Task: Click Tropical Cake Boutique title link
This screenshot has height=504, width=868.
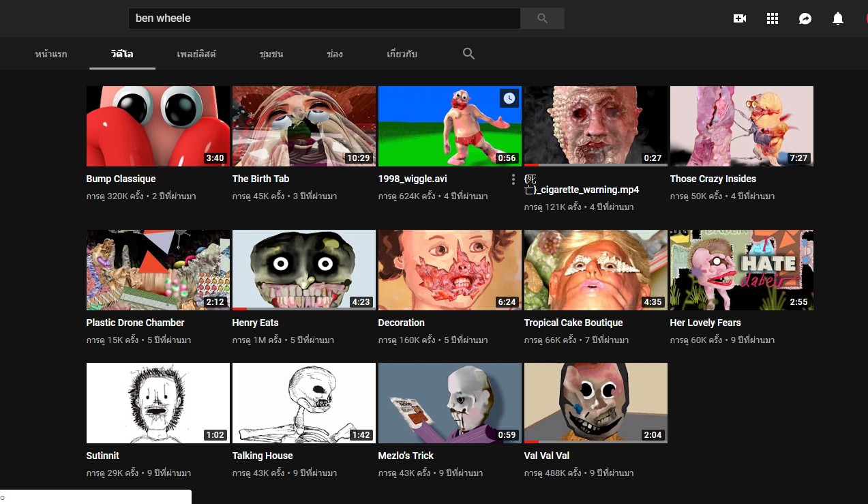Action: [573, 323]
